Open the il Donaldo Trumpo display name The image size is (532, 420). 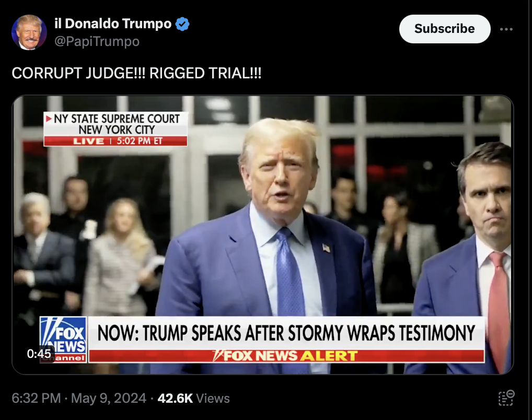[x=113, y=24]
